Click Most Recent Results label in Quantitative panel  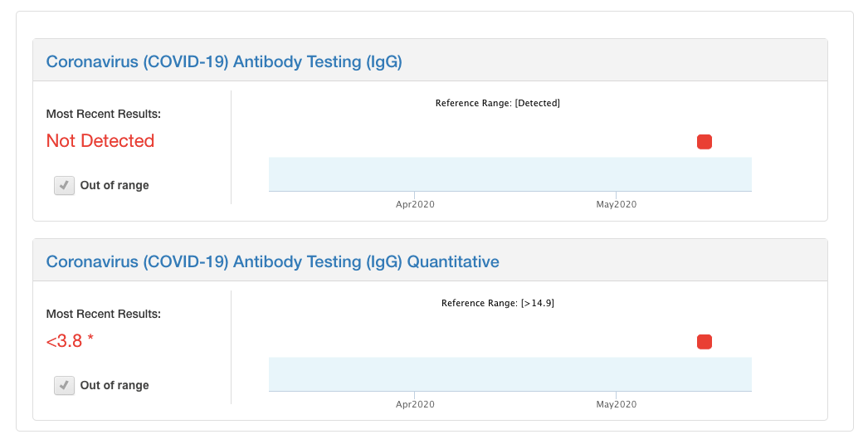click(104, 314)
